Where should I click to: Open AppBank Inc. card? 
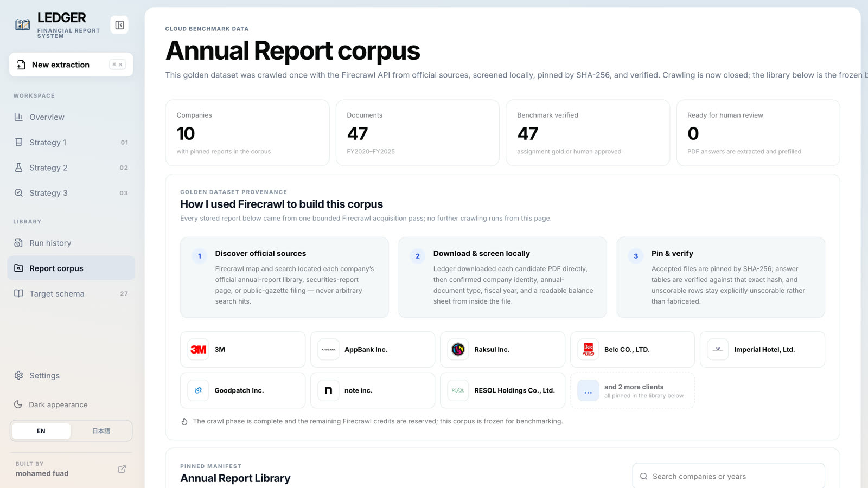click(x=373, y=350)
